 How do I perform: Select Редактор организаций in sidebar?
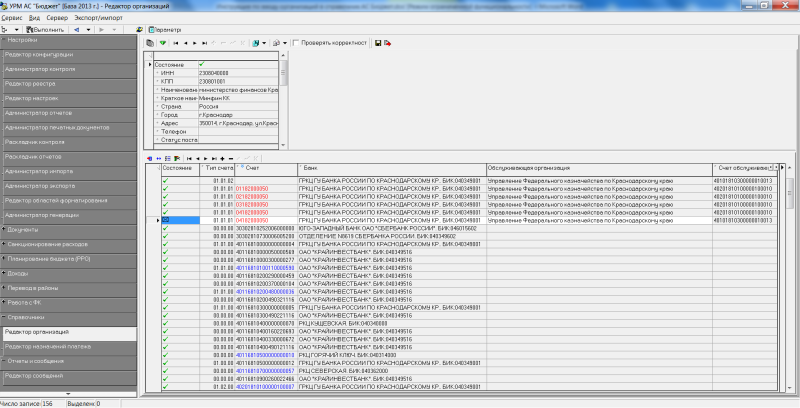(x=68, y=332)
